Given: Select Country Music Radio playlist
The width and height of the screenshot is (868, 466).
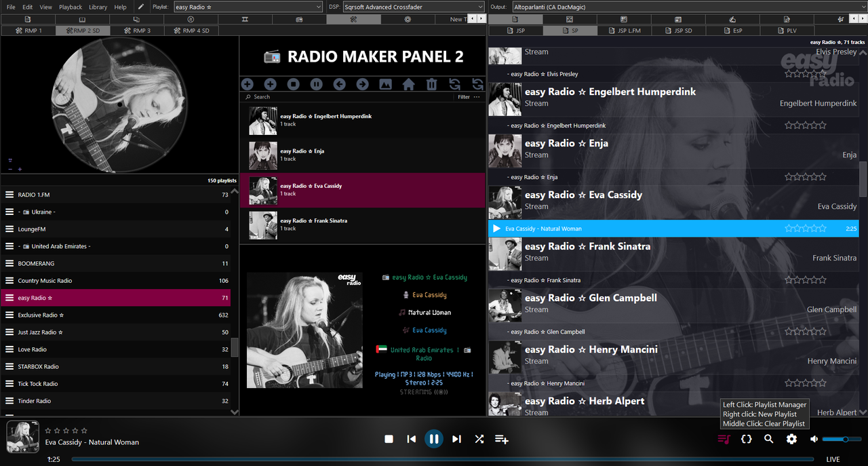Looking at the screenshot, I should [115, 280].
